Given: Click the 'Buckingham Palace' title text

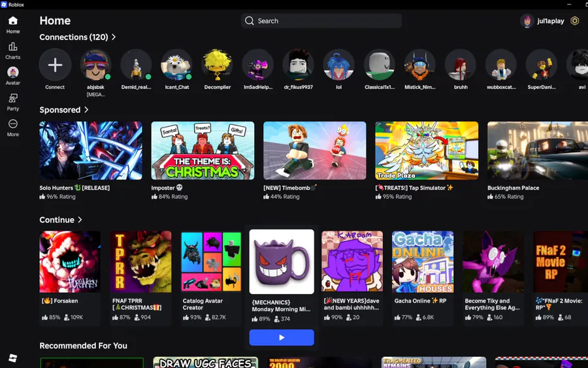Looking at the screenshot, I should tap(514, 188).
